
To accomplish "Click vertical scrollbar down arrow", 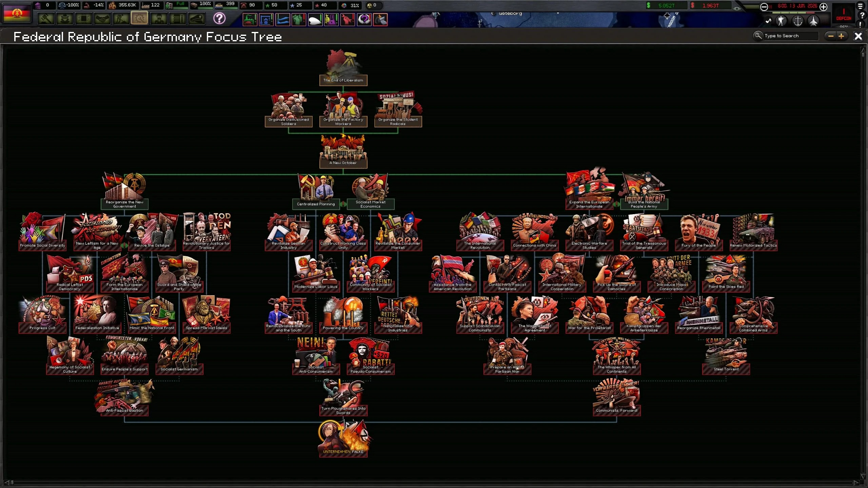I will (863, 476).
